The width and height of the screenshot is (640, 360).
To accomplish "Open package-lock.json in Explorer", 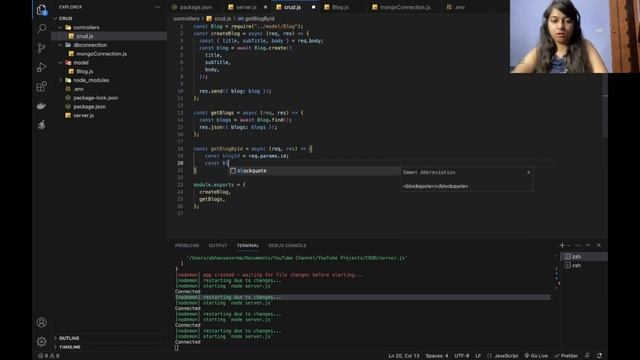I will pyautogui.click(x=96, y=98).
